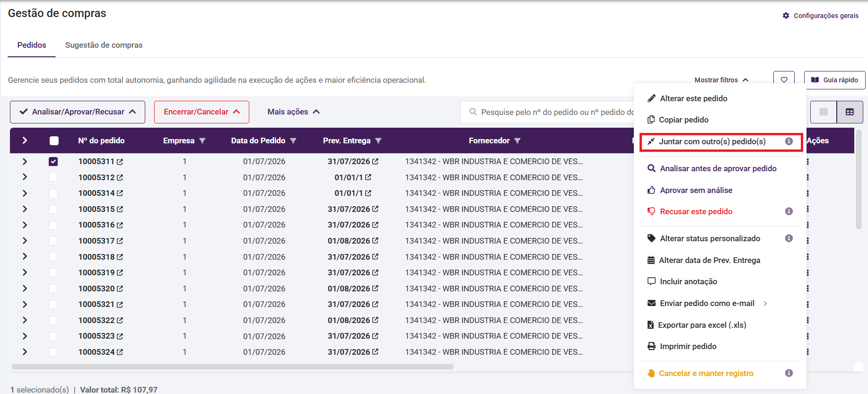Expand row details for order 10005317
Viewport: 868px width, 394px height.
click(25, 241)
